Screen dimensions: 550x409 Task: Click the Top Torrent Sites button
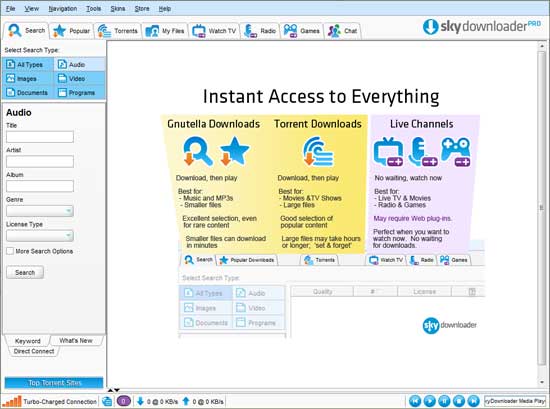(x=54, y=383)
